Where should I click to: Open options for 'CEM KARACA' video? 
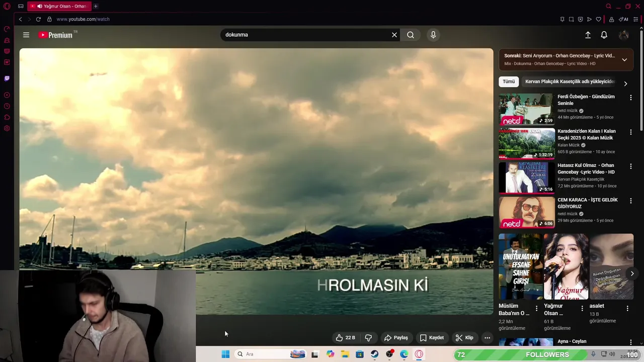pyautogui.click(x=630, y=201)
